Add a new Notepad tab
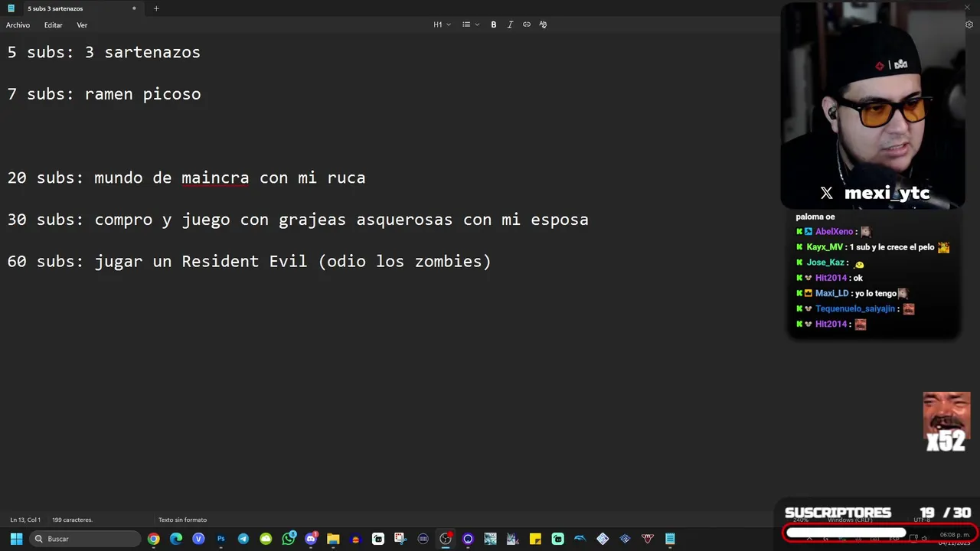 click(x=156, y=8)
